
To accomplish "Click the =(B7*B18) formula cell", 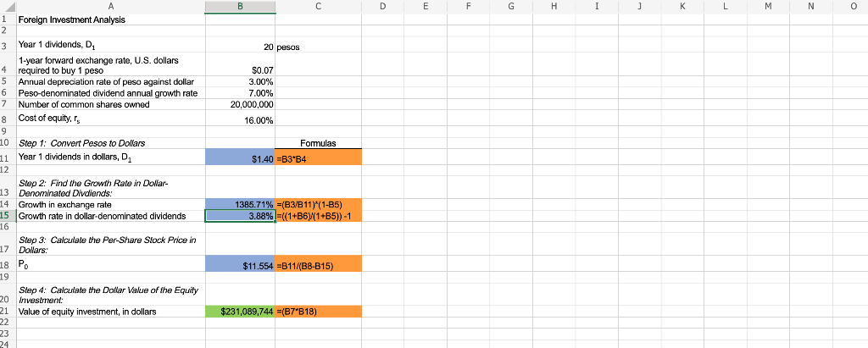I will [319, 312].
